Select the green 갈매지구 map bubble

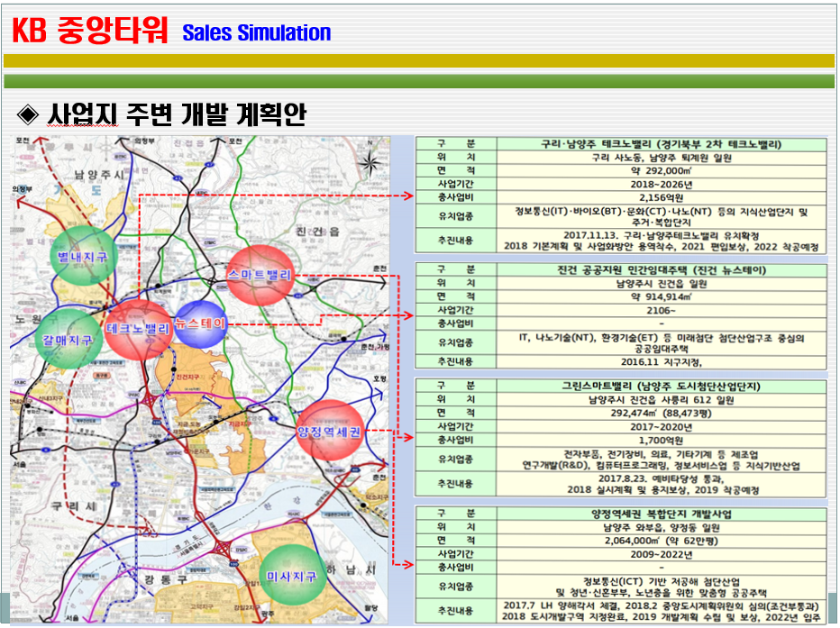pyautogui.click(x=68, y=339)
